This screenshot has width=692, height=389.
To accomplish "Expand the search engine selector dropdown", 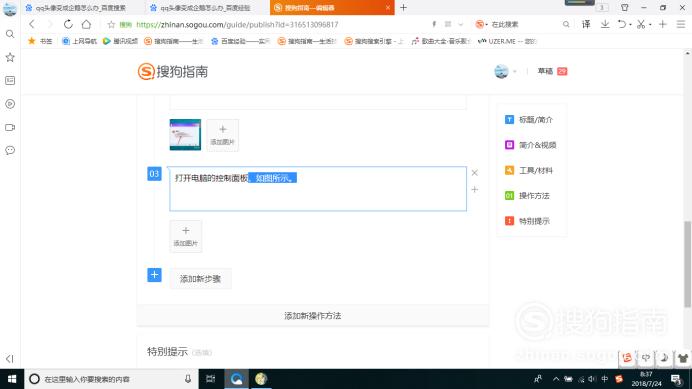I will pos(486,24).
